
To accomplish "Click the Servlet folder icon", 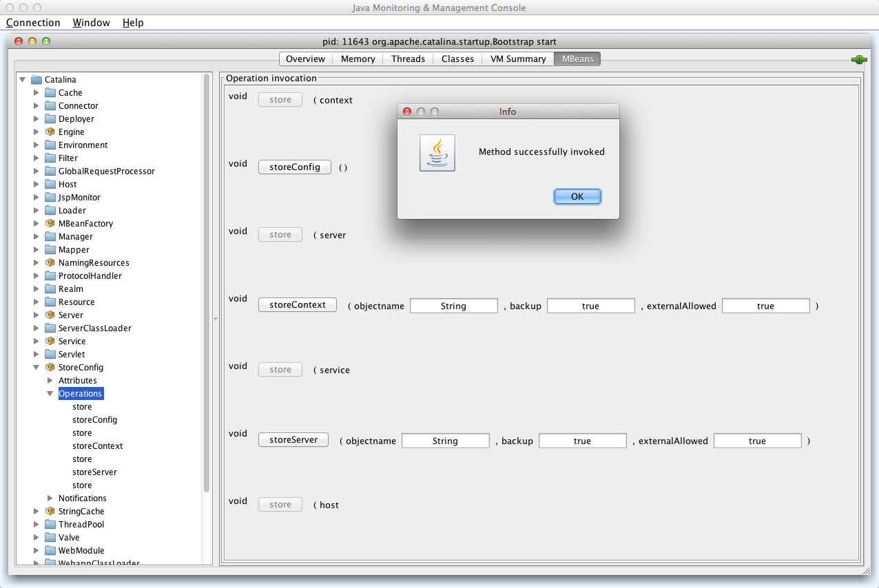I will (x=50, y=355).
